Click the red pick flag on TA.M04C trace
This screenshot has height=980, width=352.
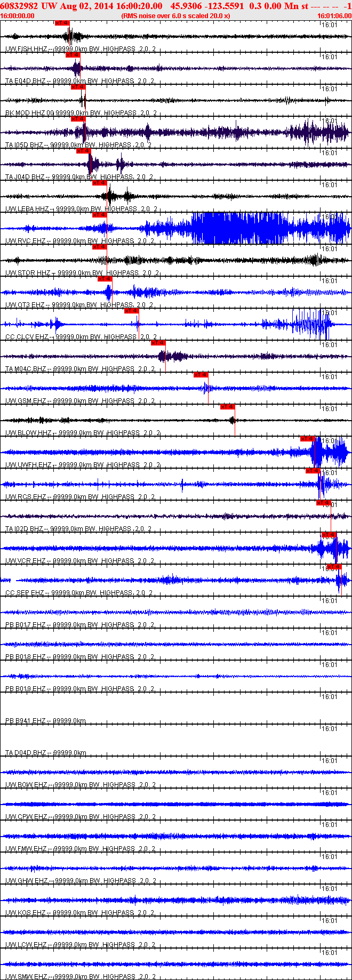(x=158, y=343)
